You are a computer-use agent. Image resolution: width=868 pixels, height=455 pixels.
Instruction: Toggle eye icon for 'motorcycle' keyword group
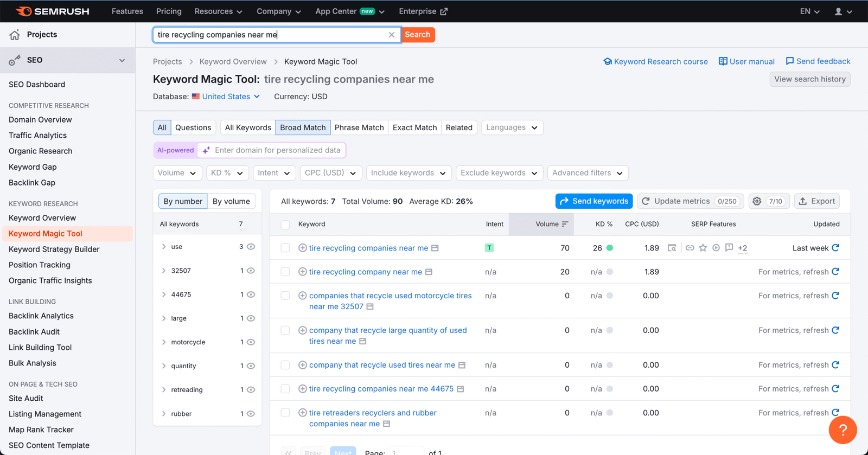251,342
